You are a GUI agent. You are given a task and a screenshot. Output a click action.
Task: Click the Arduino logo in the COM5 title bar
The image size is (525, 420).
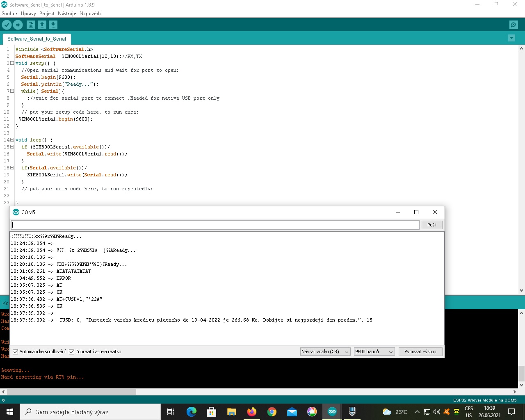coord(16,212)
